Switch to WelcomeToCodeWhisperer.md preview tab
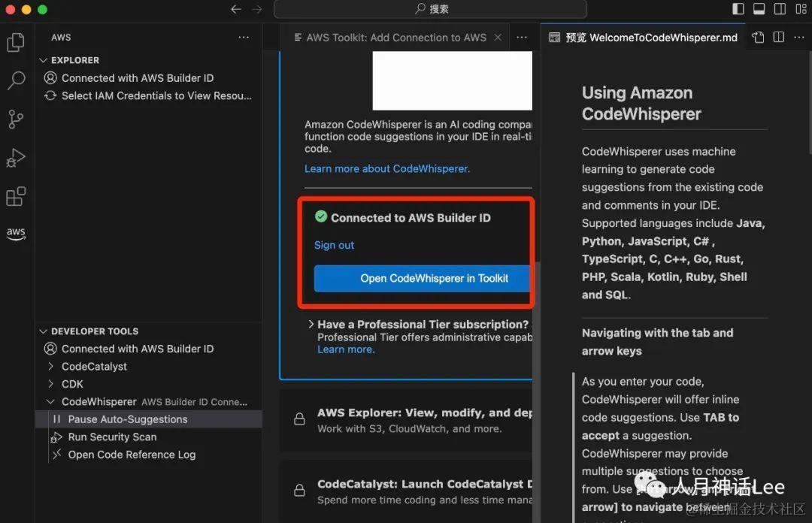 [x=643, y=38]
